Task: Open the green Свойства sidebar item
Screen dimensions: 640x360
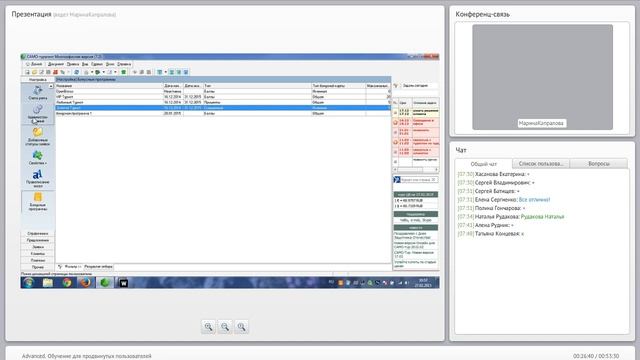Action: [38, 157]
